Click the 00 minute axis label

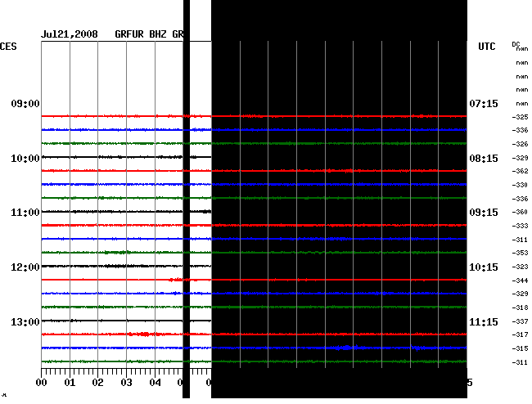point(41,383)
